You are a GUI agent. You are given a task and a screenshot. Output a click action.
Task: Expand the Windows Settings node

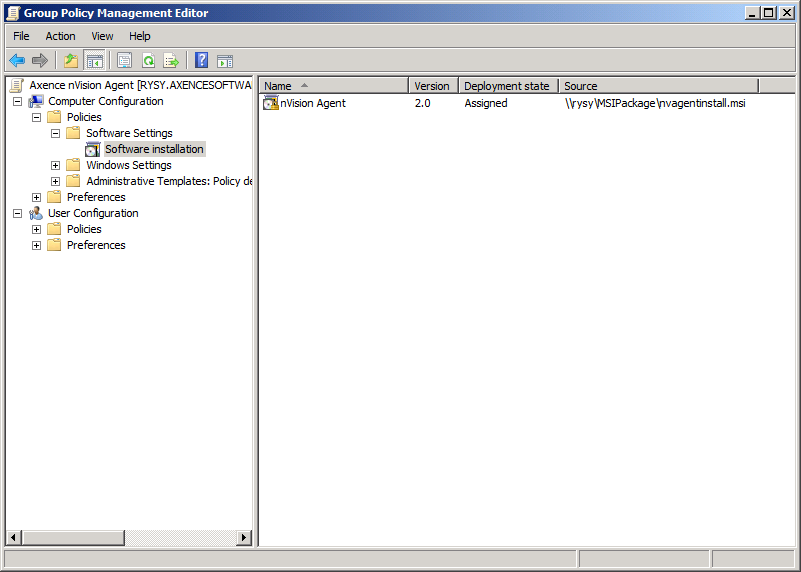pyautogui.click(x=56, y=165)
